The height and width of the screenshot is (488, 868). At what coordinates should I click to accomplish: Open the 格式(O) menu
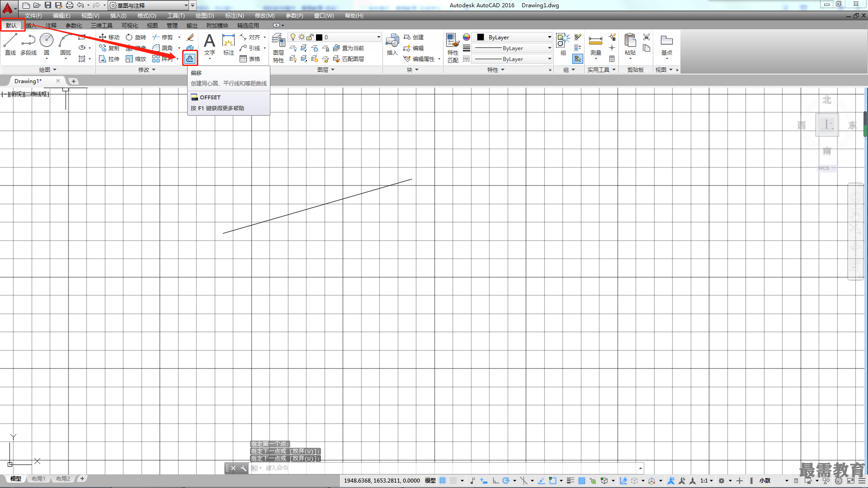[x=146, y=16]
